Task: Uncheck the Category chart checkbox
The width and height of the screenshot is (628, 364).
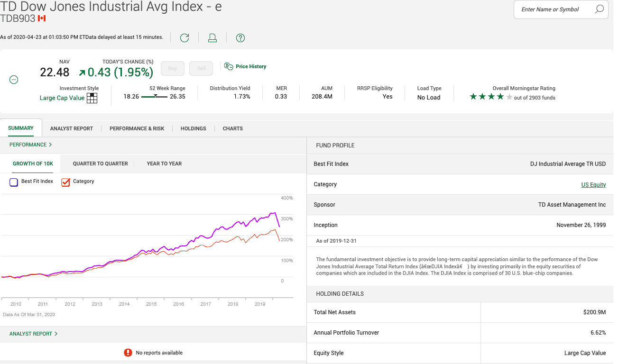Action: click(x=65, y=182)
